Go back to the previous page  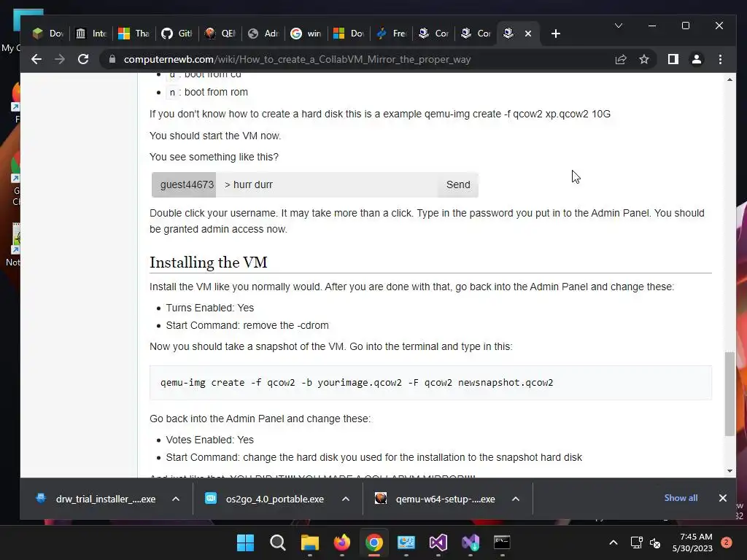(x=36, y=60)
